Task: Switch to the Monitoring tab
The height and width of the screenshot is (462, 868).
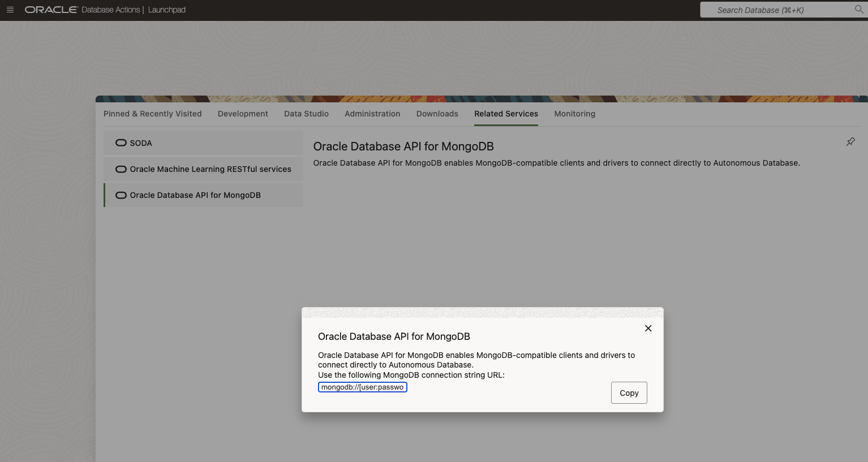Action: 574,114
